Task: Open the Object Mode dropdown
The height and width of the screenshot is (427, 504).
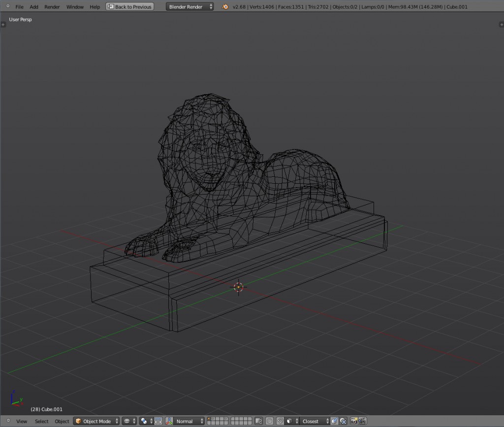Action: pos(96,421)
